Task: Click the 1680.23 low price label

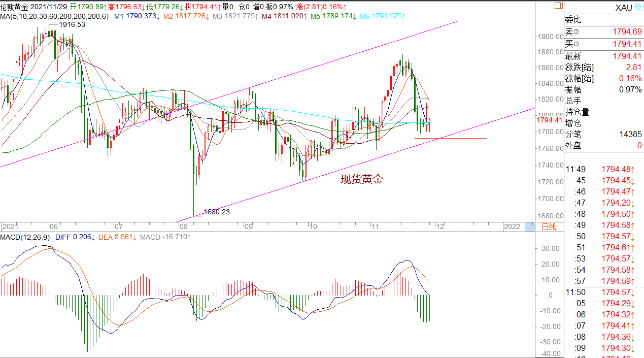Action: pyautogui.click(x=217, y=212)
